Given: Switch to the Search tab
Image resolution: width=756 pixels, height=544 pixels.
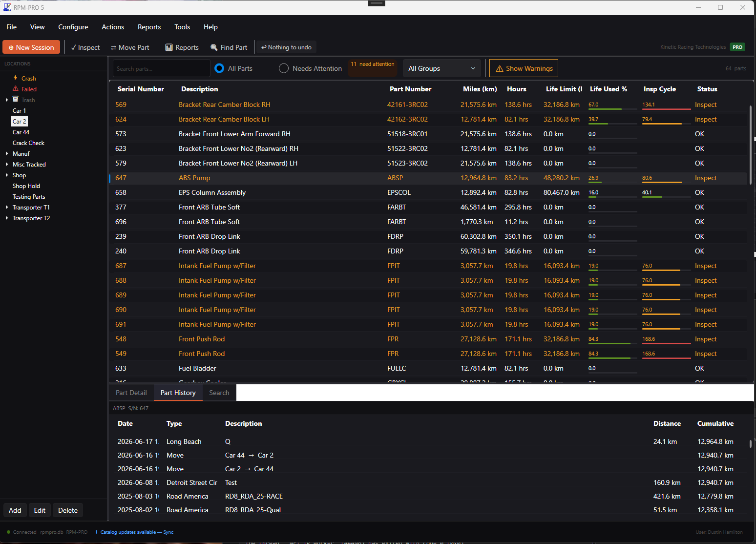Looking at the screenshot, I should click(x=219, y=393).
